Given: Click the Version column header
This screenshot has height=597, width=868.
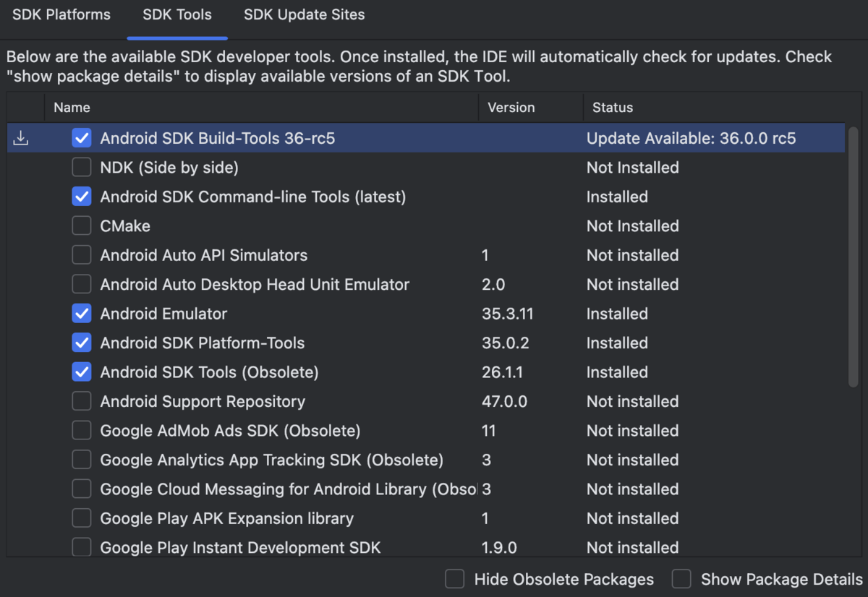Looking at the screenshot, I should pyautogui.click(x=531, y=108).
